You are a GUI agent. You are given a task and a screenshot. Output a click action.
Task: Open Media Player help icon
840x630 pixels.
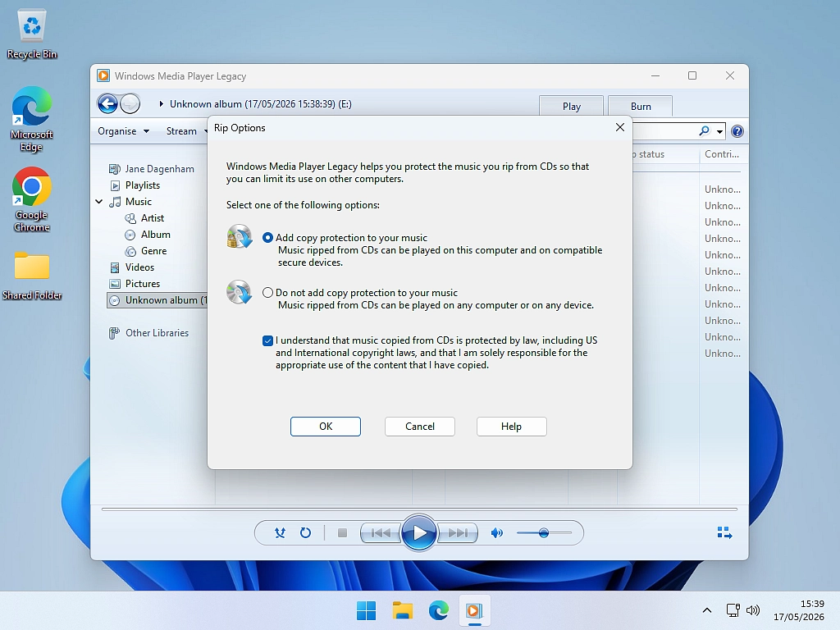tap(737, 131)
